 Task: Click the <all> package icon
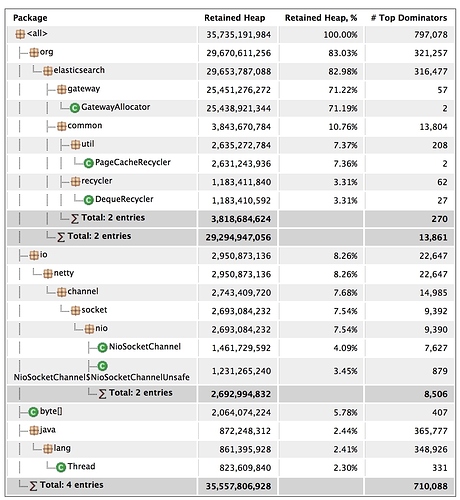pos(20,34)
